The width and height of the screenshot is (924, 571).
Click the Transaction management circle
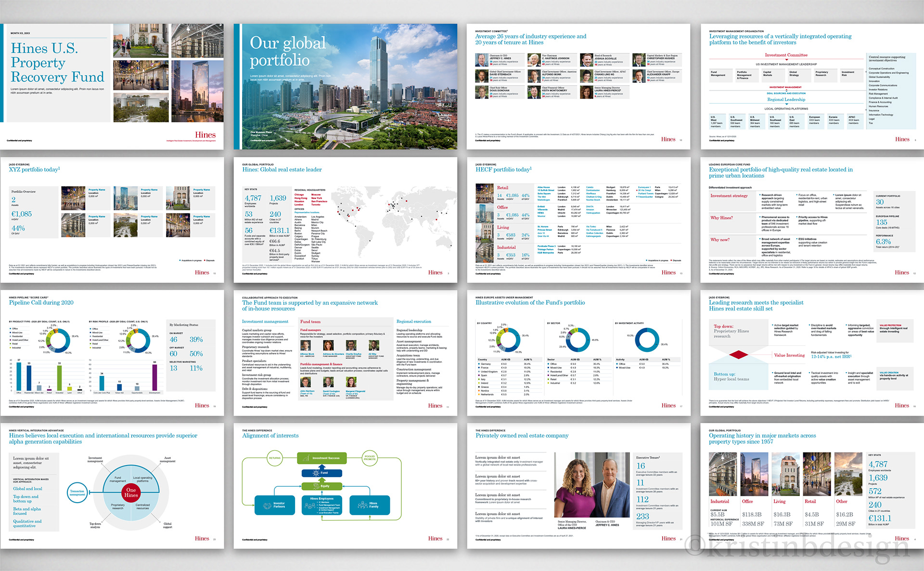click(x=77, y=493)
